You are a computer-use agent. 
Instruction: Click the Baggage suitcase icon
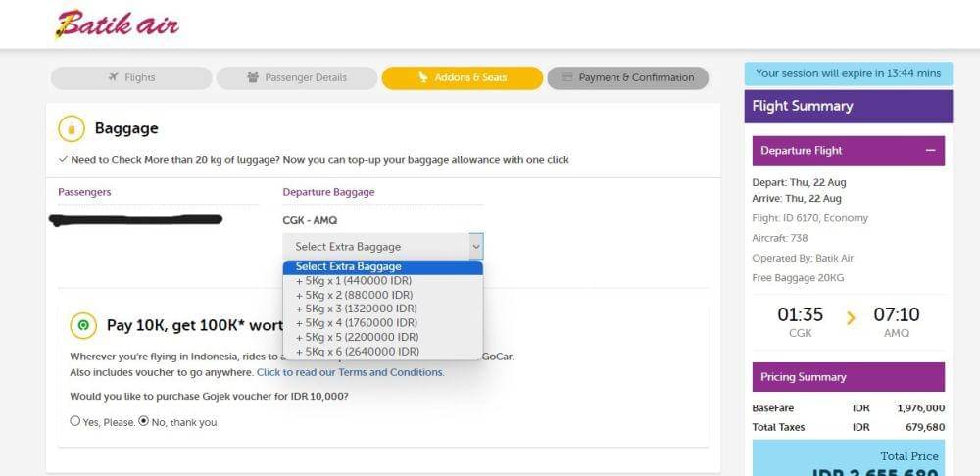tap(72, 128)
